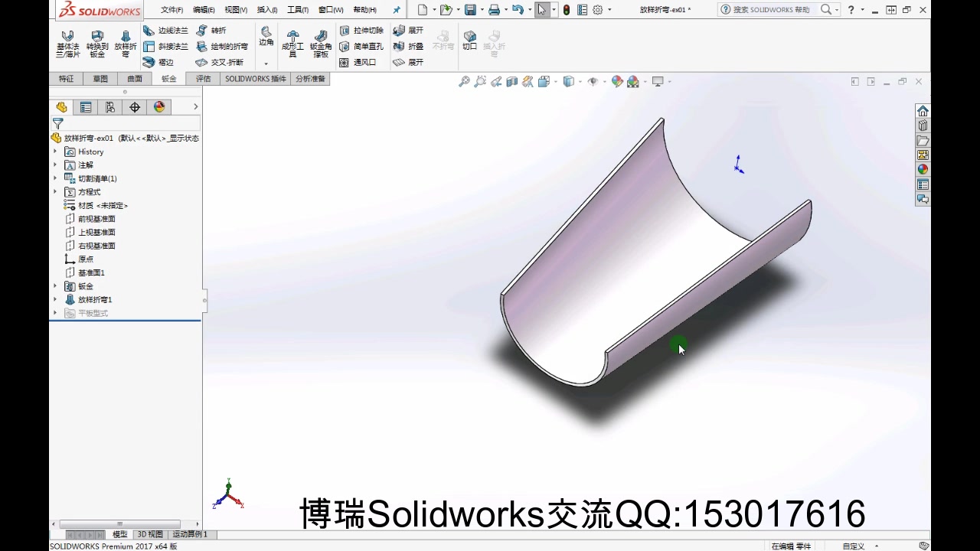Open the DimXpertManager tab
The width and height of the screenshot is (980, 551).
(135, 107)
